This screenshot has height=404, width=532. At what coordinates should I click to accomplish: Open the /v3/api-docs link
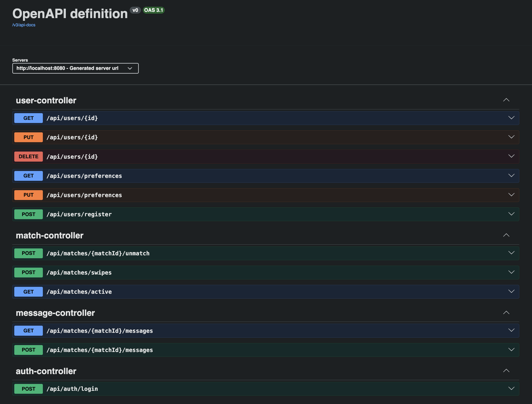coord(24,25)
